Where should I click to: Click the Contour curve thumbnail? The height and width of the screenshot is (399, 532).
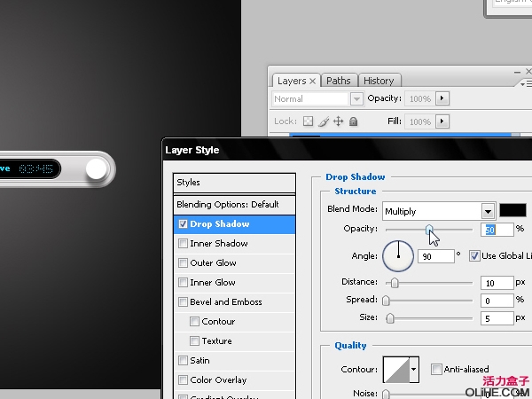click(x=396, y=370)
